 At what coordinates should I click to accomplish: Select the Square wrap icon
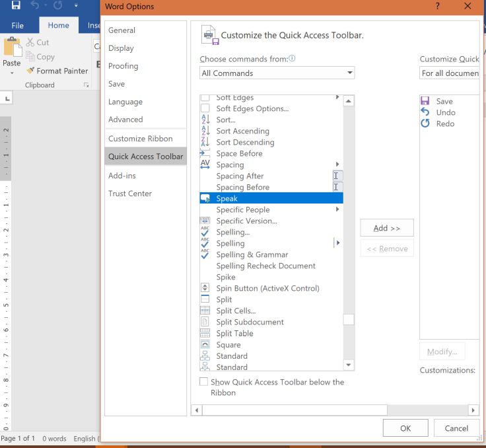pyautogui.click(x=205, y=344)
